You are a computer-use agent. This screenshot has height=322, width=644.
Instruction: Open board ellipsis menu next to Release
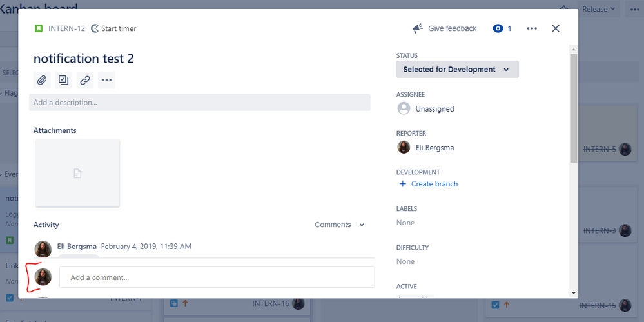coord(634,8)
